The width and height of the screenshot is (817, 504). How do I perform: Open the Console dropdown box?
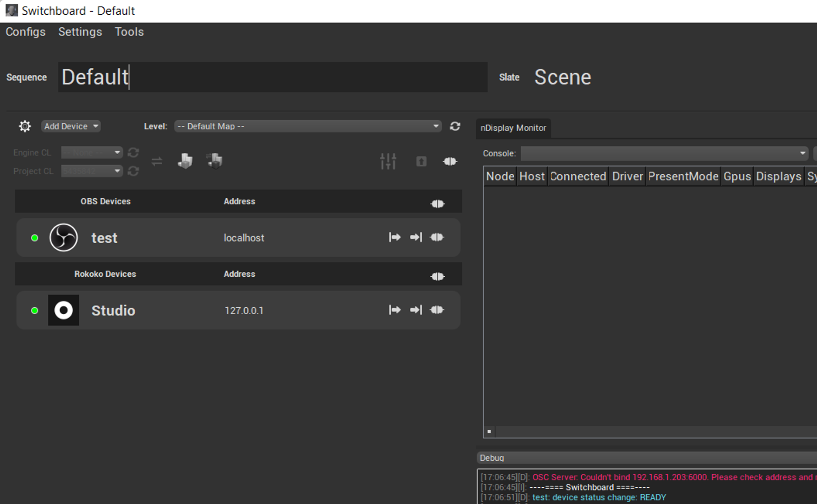pos(664,153)
